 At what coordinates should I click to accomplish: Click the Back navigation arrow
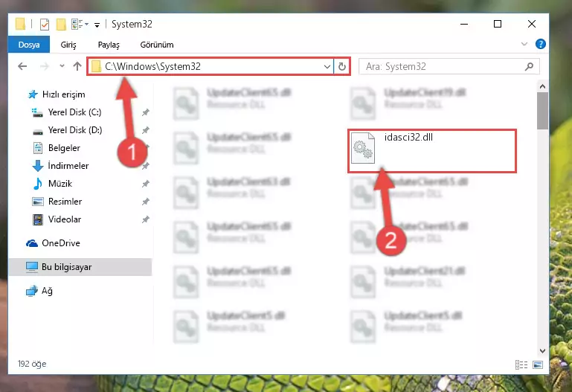[x=22, y=66]
